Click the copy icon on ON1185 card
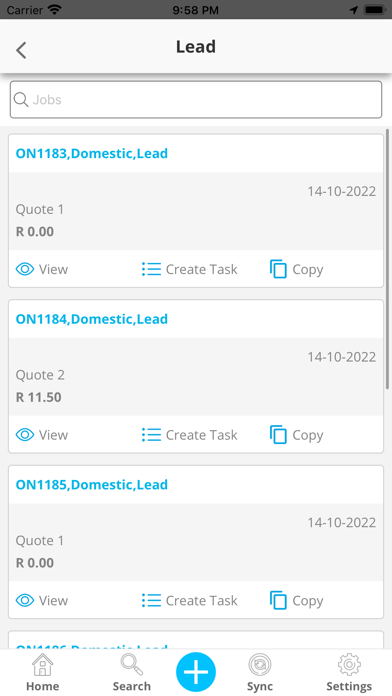 tap(278, 600)
